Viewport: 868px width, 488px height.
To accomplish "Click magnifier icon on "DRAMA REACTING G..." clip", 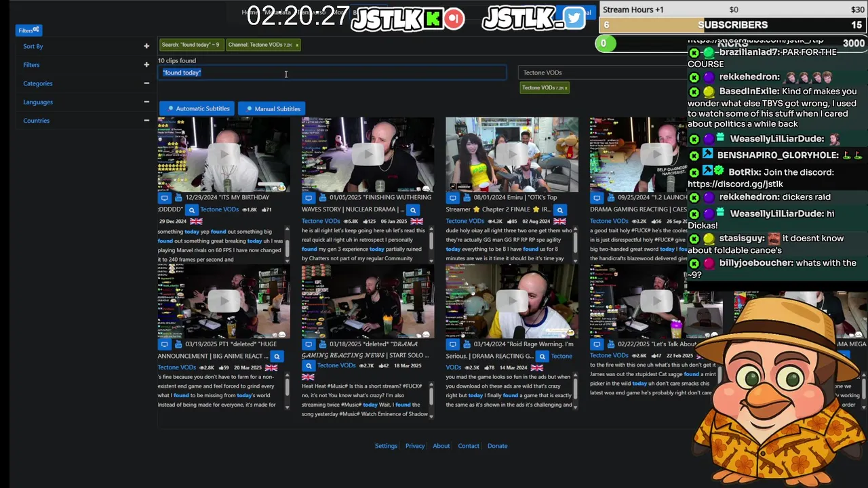I will pos(541,357).
